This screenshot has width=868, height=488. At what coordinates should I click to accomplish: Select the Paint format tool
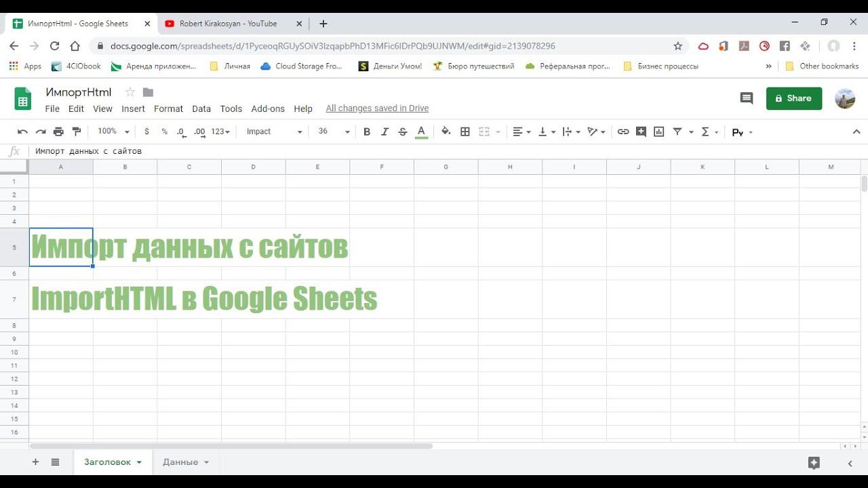tap(76, 131)
